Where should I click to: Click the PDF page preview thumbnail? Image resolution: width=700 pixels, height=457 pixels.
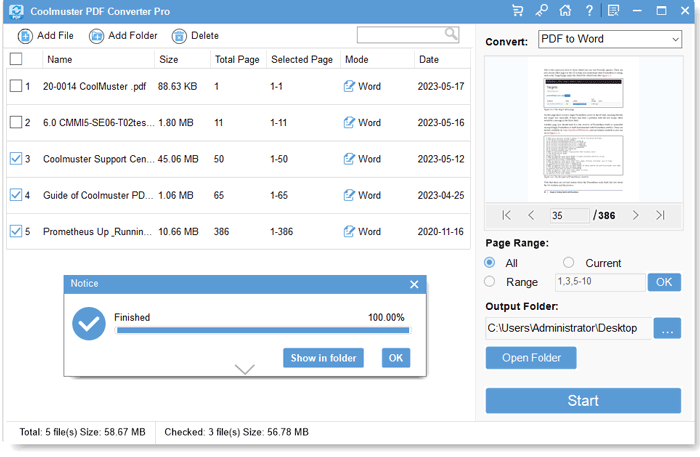(x=583, y=130)
